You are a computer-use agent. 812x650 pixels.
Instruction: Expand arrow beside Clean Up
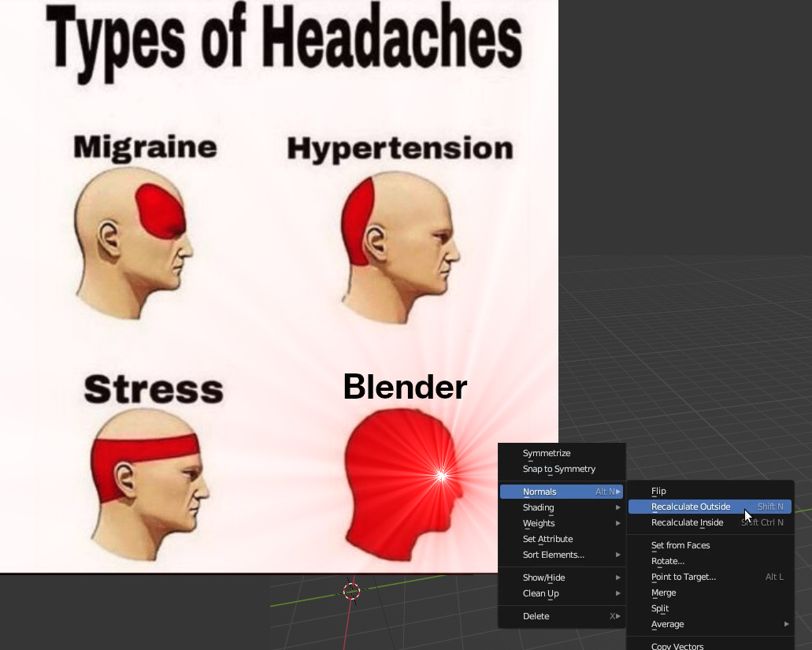(x=617, y=593)
